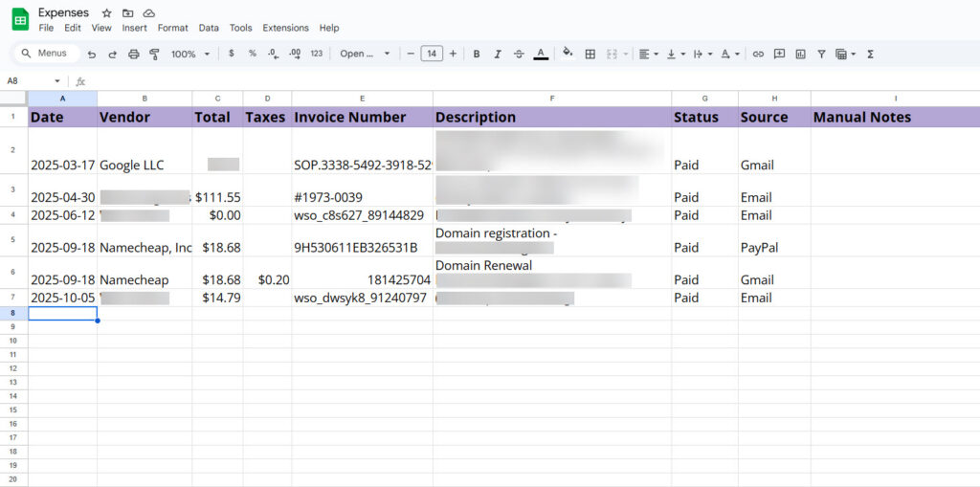Decrease font size with minus button
Image resolution: width=980 pixels, height=487 pixels.
[x=411, y=54]
